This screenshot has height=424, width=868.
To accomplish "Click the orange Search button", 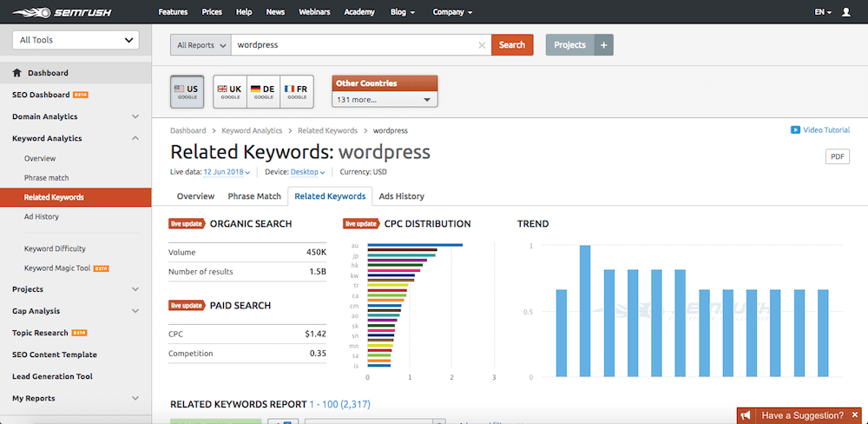I will click(512, 45).
